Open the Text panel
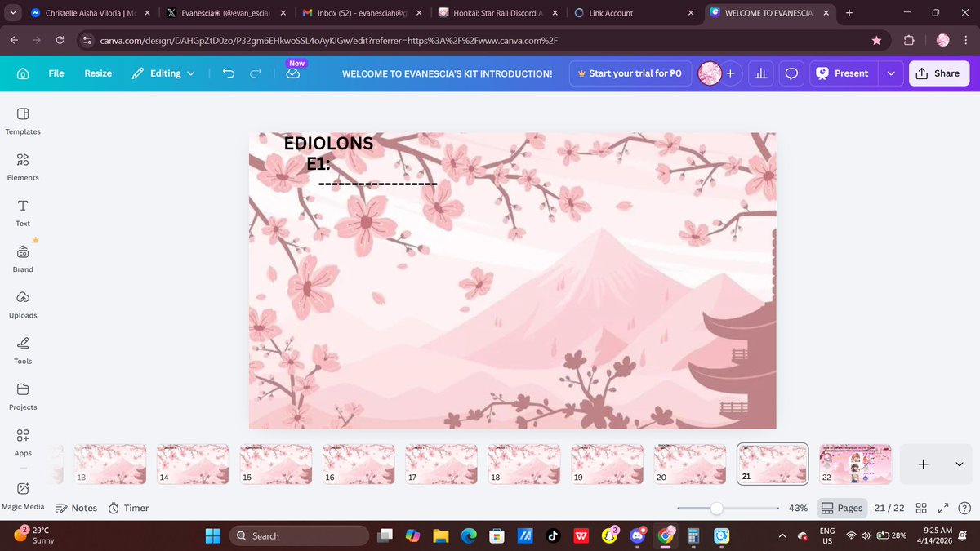 tap(23, 211)
